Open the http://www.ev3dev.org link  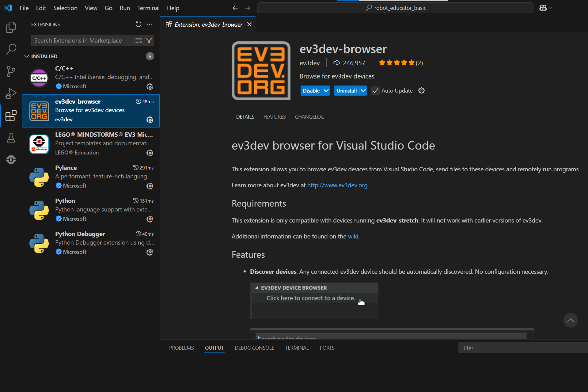[337, 185]
